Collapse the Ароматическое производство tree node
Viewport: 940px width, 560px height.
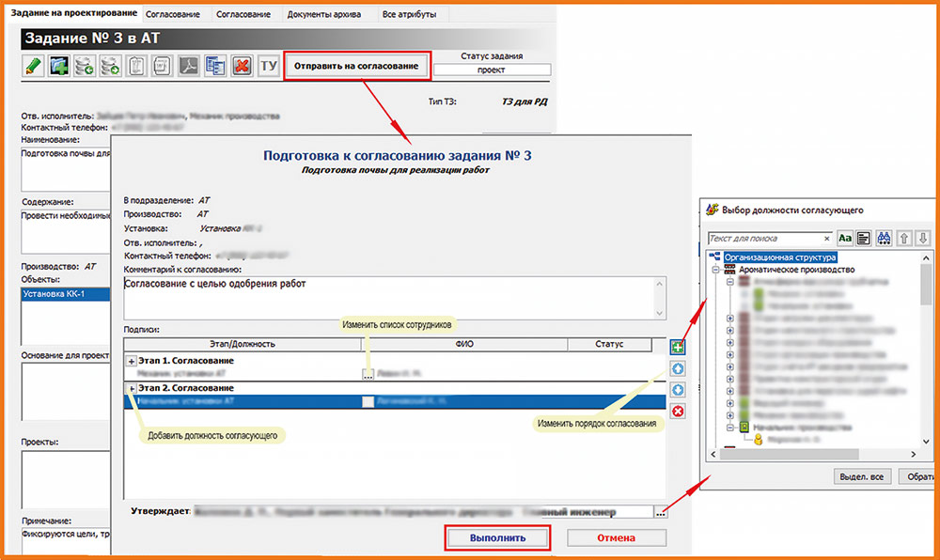point(716,270)
